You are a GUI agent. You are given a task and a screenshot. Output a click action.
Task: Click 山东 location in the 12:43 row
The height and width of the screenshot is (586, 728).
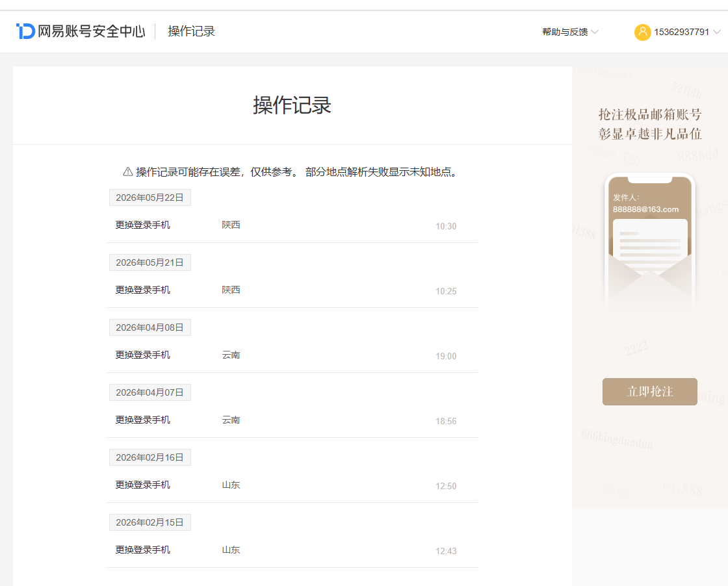231,550
